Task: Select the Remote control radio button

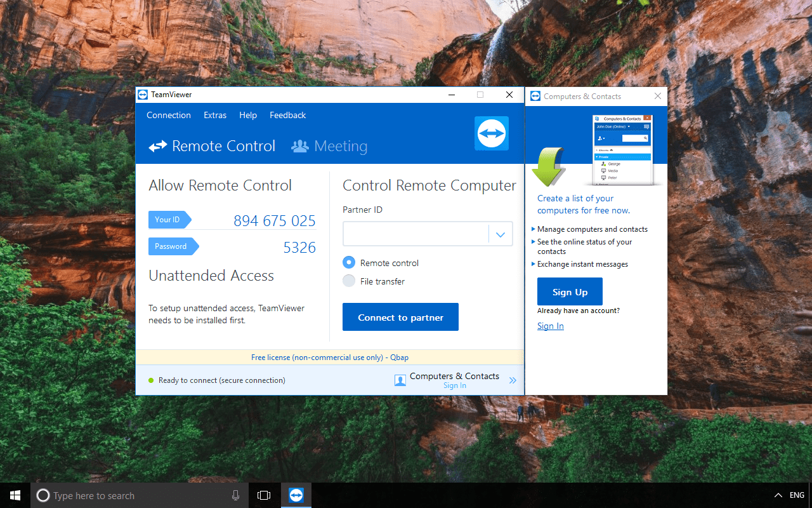Action: tap(349, 262)
